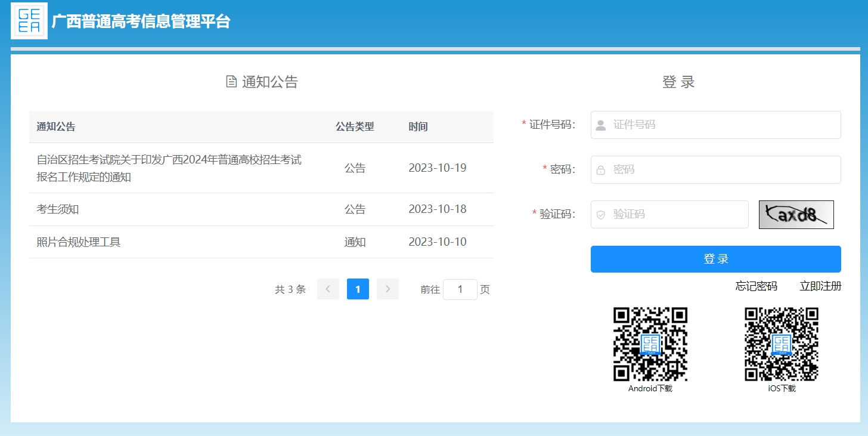Click 公告 type cell in 考生须知 row
Screen dimensions: 868x436
click(355, 209)
